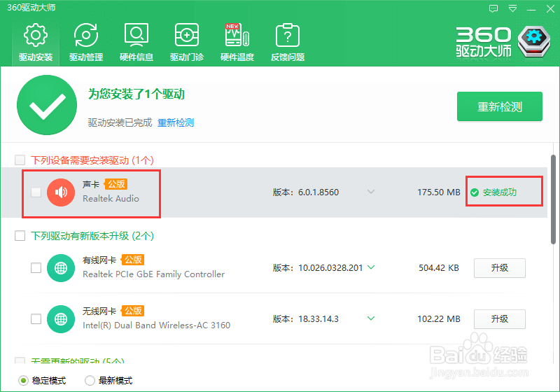Screen dimensions: 560x392
Task: Open the title bar main menu dropdown icon
Action: (512, 8)
